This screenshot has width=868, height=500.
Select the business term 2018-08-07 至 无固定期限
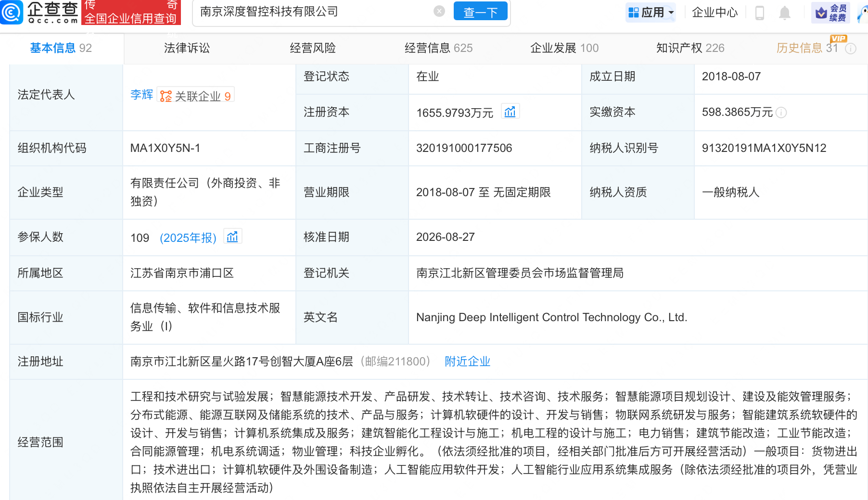click(484, 192)
